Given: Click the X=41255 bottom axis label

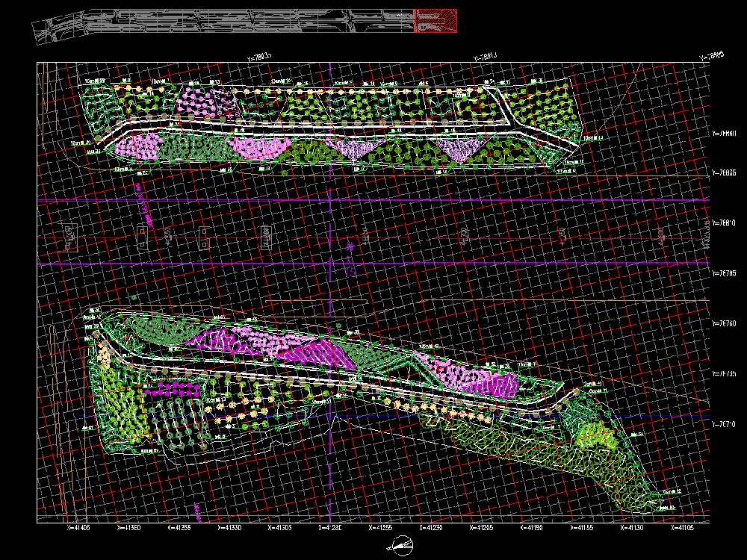Looking at the screenshot, I should 380,528.
